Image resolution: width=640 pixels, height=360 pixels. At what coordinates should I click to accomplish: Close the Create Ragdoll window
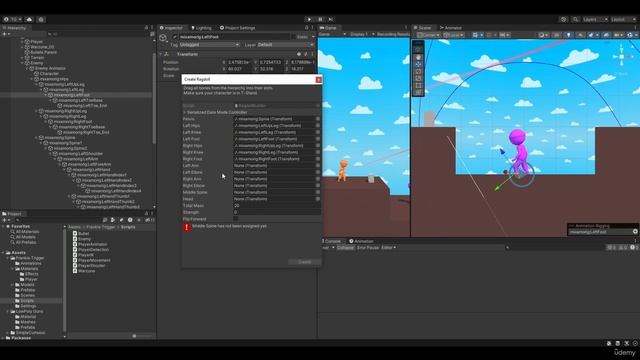318,80
